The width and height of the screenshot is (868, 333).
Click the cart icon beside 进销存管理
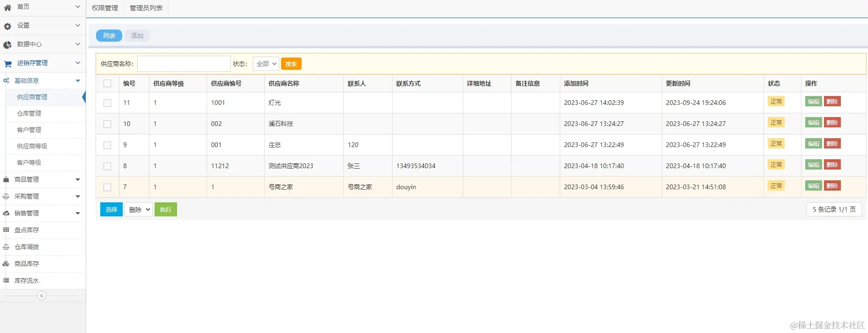7,64
